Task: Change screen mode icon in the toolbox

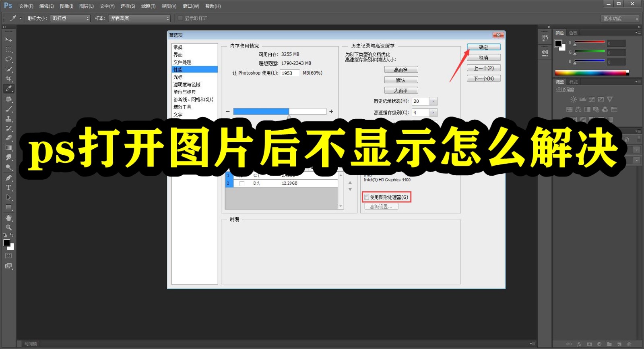Action: click(8, 266)
